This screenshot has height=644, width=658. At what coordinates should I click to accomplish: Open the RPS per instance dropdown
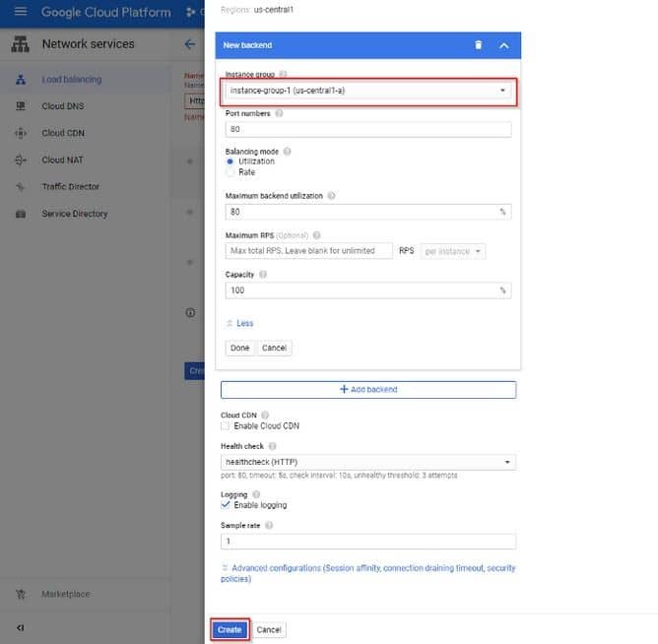(x=453, y=251)
